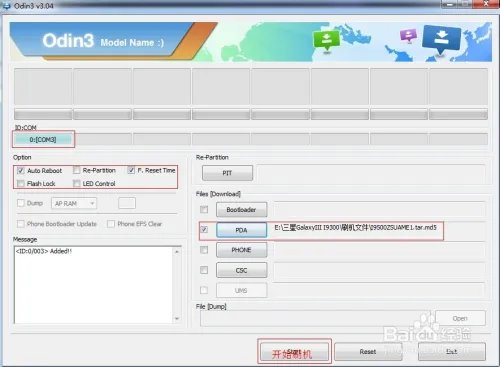Check Phone EFS Clear option

pyautogui.click(x=111, y=224)
